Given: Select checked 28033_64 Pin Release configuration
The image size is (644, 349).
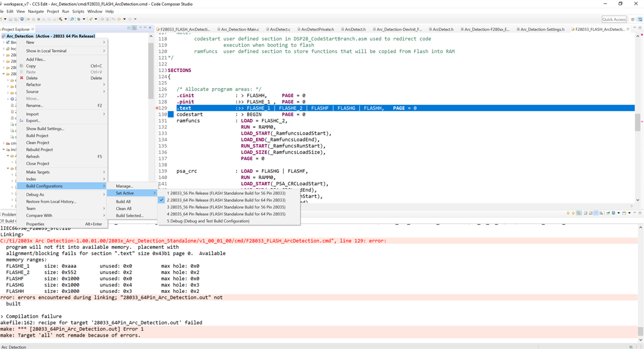Looking at the screenshot, I should pos(226,200).
